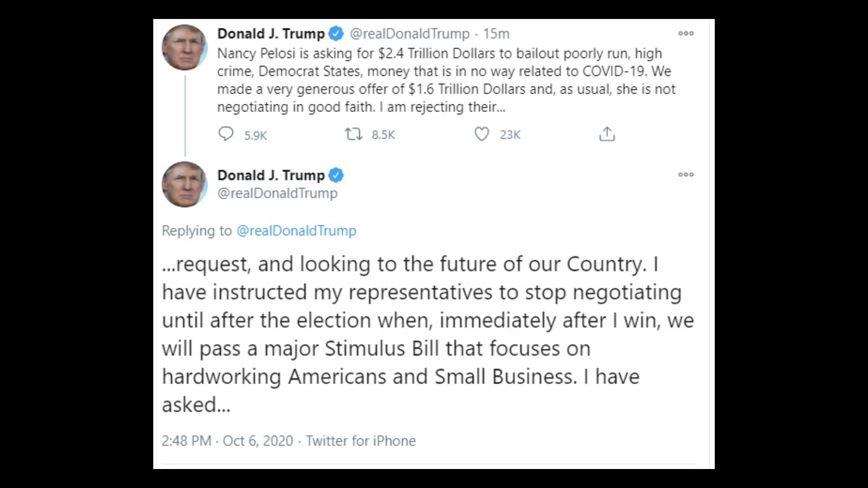
Task: View the 8.5K retweets count
Action: (x=383, y=135)
